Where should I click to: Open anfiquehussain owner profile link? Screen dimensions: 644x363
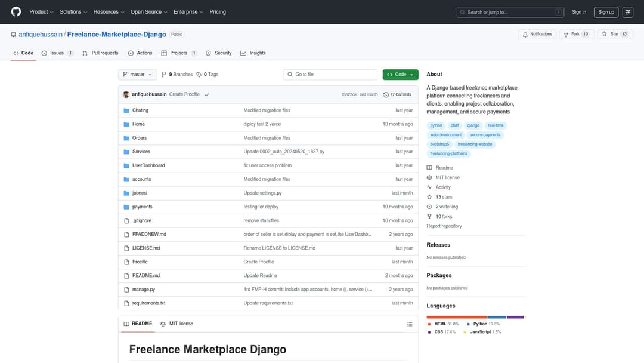[x=41, y=35]
